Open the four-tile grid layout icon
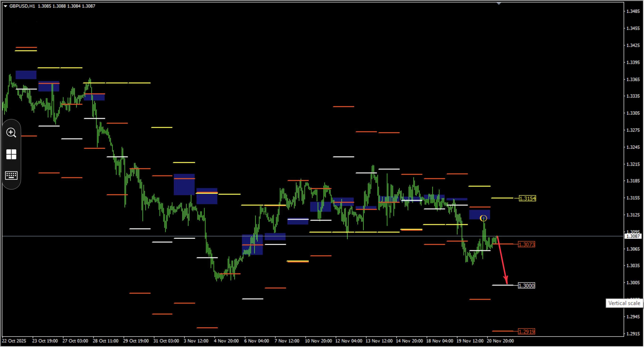The image size is (644, 347). coord(11,154)
